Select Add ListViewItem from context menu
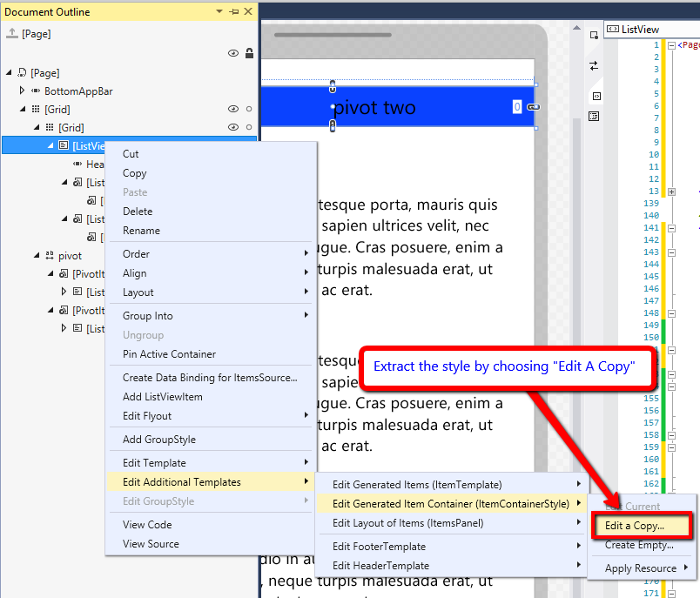This screenshot has height=598, width=700. 162,397
